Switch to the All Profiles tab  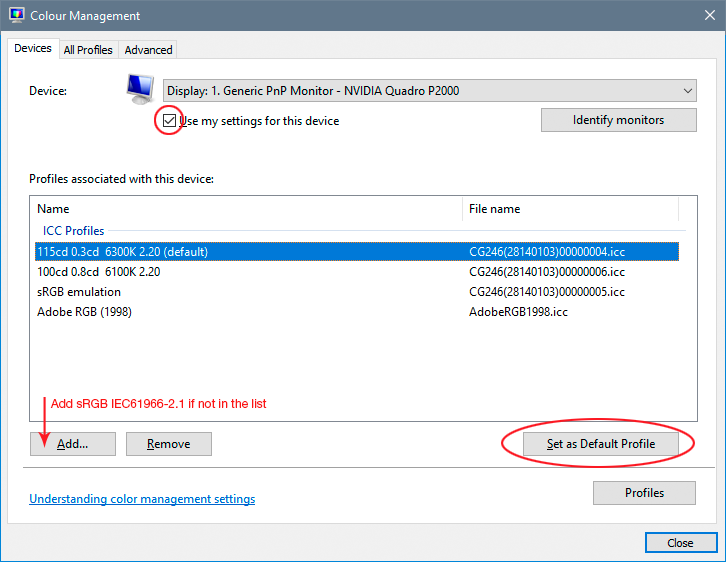[x=88, y=50]
